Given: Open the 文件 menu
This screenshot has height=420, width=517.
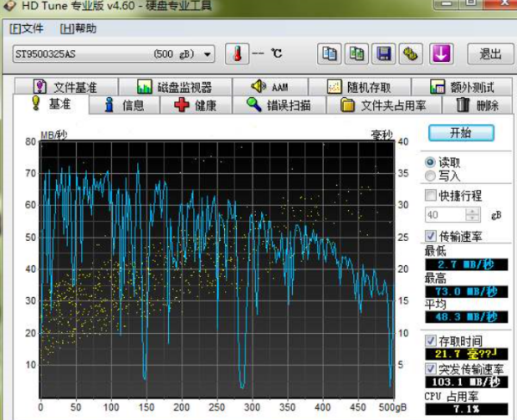Looking at the screenshot, I should [28, 28].
